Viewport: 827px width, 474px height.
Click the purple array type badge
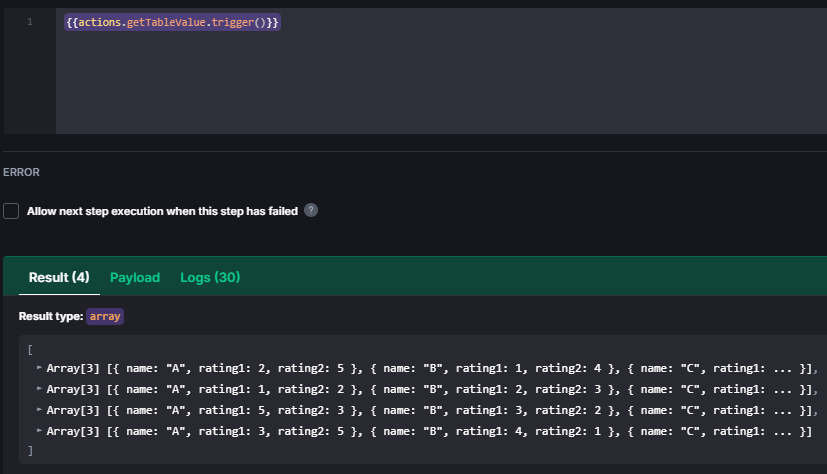tap(105, 316)
